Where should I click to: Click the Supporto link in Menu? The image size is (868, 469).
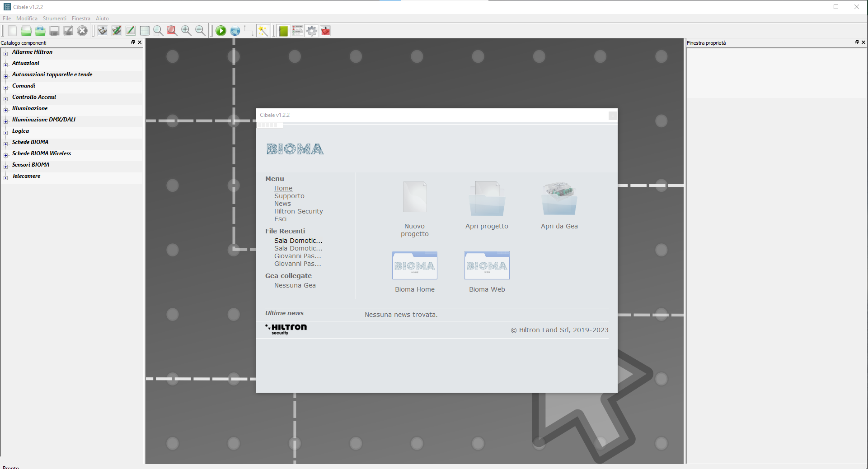(x=289, y=196)
